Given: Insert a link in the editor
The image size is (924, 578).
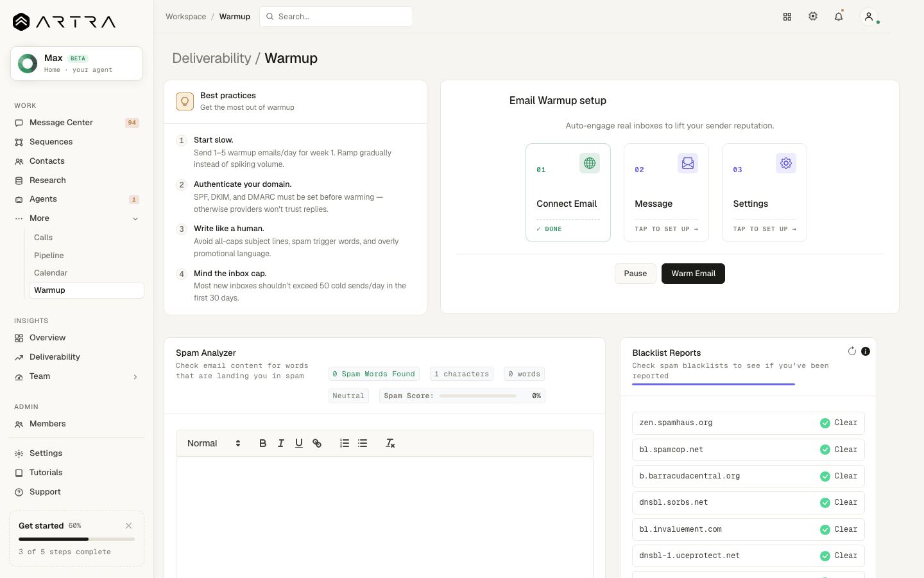Looking at the screenshot, I should click(317, 443).
